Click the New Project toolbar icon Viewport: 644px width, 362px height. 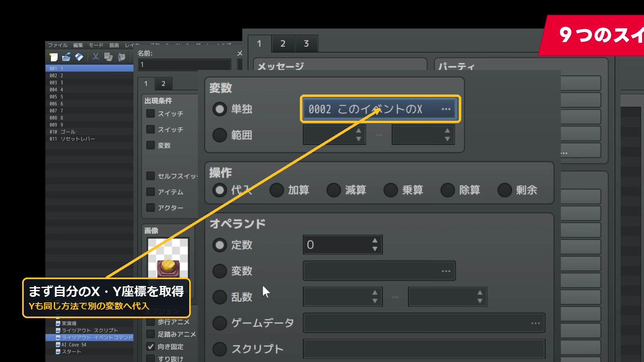pyautogui.click(x=54, y=57)
